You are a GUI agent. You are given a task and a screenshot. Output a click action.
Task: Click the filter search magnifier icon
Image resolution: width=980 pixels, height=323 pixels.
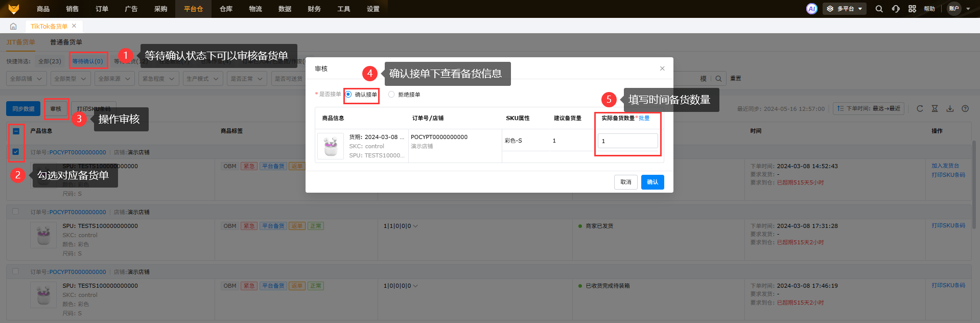point(718,79)
